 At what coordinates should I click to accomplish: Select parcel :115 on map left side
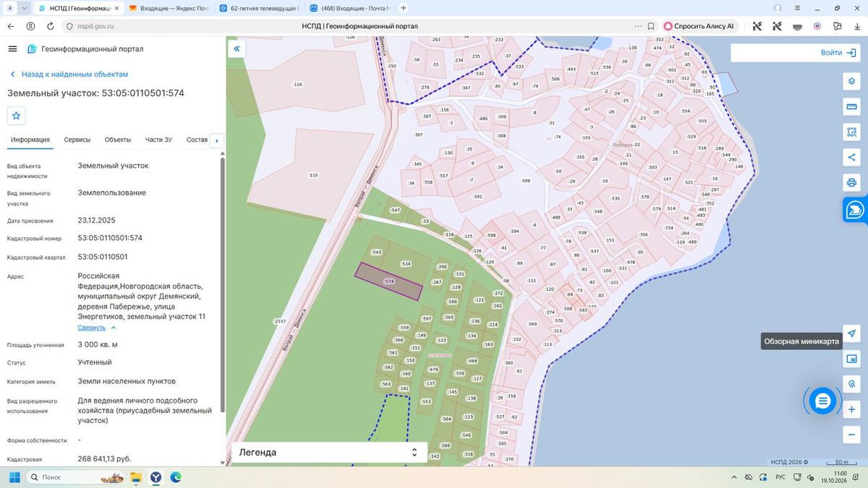pyautogui.click(x=313, y=175)
